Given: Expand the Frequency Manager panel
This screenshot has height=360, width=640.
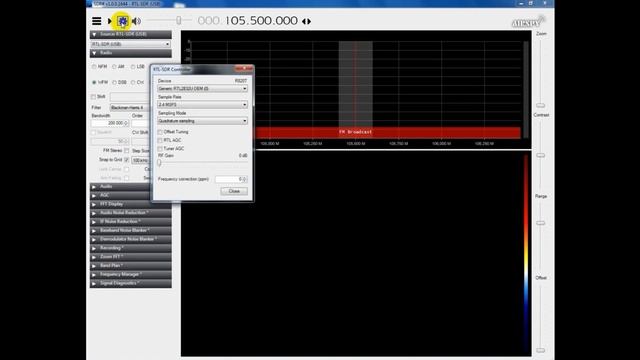Looking at the screenshot, I should point(131,275).
